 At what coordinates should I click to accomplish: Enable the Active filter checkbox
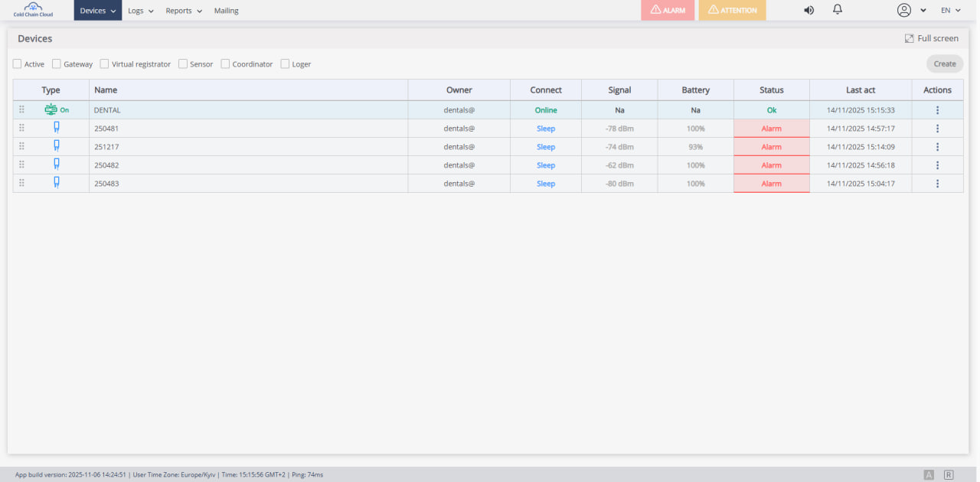click(x=18, y=64)
